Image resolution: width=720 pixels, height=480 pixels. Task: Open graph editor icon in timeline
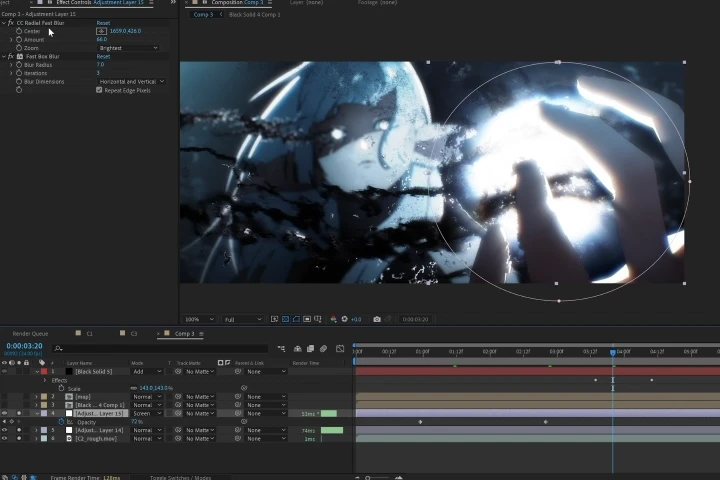point(340,349)
